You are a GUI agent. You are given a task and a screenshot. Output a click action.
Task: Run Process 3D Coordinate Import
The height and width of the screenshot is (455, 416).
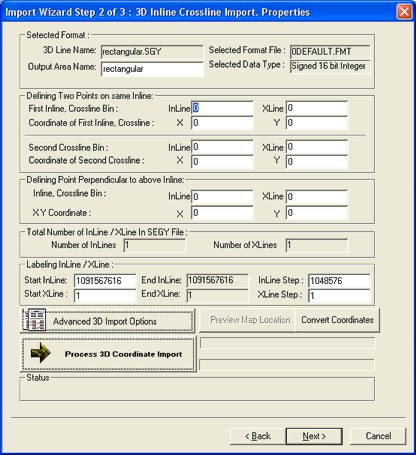click(x=108, y=354)
